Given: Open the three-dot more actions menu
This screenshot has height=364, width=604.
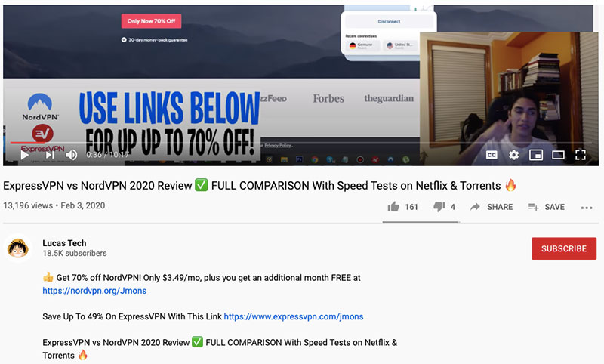Looking at the screenshot, I should tap(587, 208).
